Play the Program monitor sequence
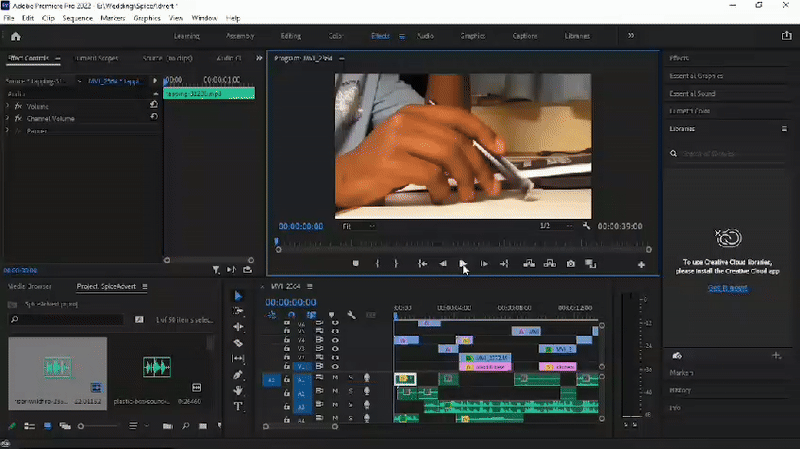This screenshot has width=800, height=449. [x=463, y=264]
